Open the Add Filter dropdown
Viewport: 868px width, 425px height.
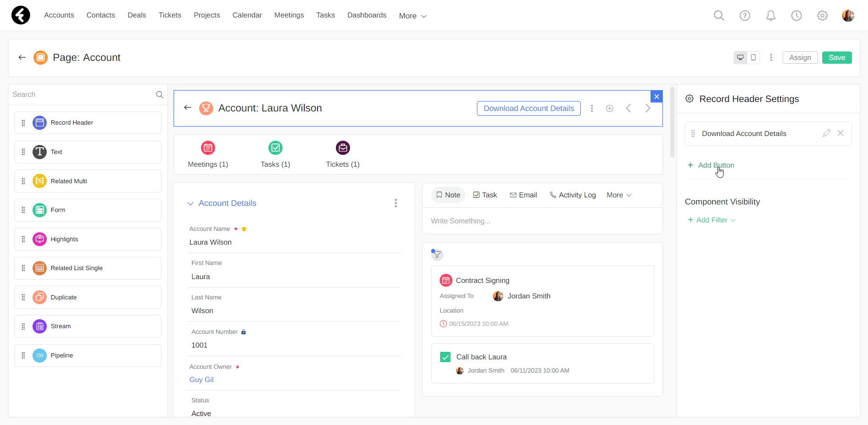click(x=711, y=220)
